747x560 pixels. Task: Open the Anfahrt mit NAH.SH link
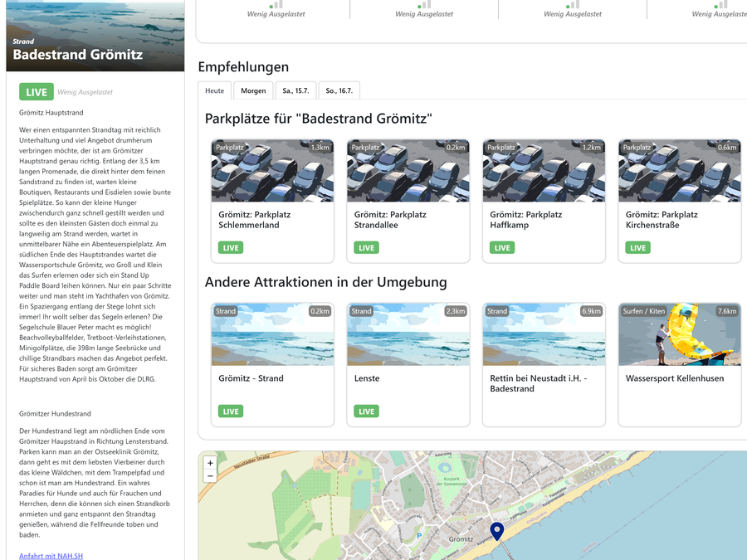pos(51,556)
